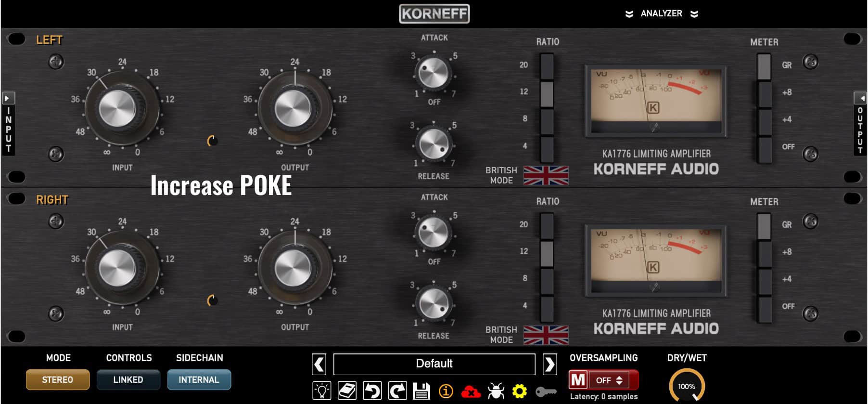The image size is (868, 404).
Task: Save preset with floppy disk icon
Action: 421,391
